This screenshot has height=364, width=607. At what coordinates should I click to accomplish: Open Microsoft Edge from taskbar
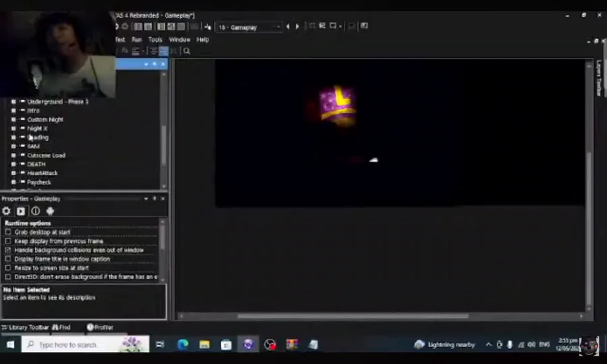tap(183, 344)
